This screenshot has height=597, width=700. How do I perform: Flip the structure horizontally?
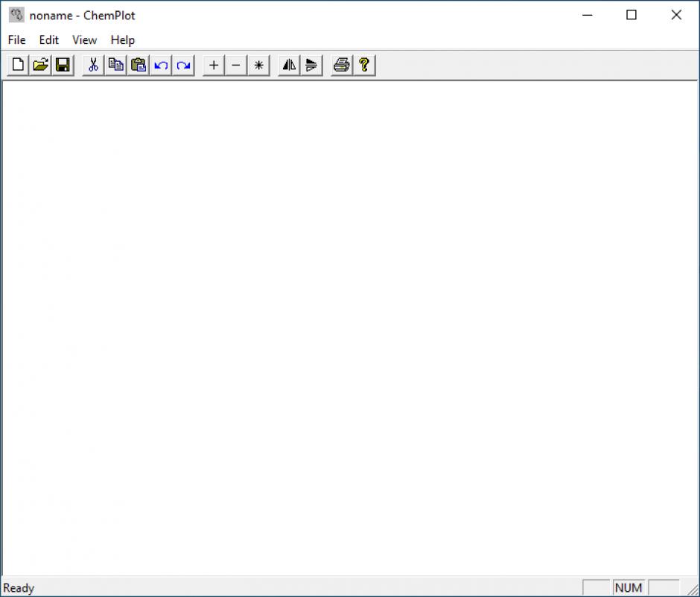(289, 66)
